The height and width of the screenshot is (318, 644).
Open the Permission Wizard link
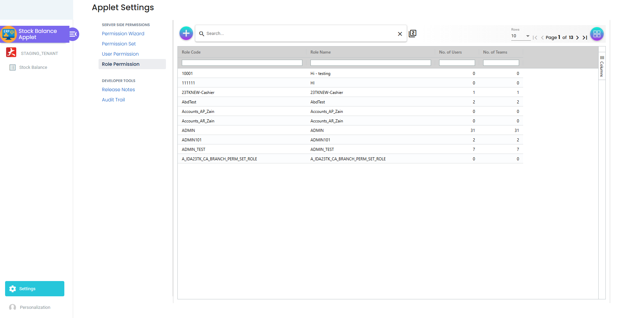123,34
